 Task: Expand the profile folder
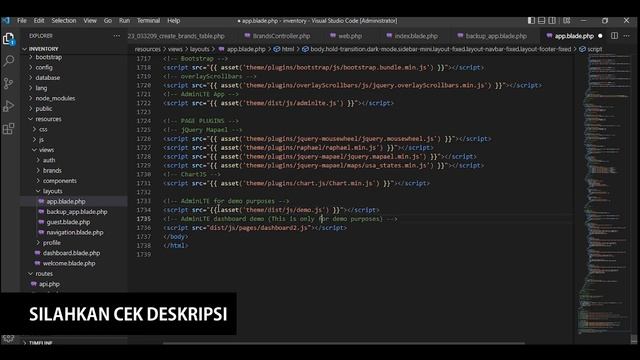pyautogui.click(x=52, y=242)
